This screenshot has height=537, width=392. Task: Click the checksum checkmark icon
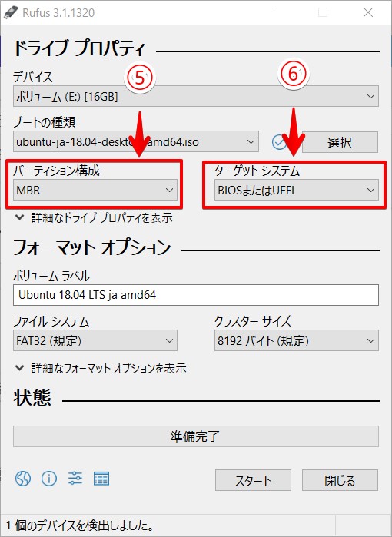tap(280, 142)
